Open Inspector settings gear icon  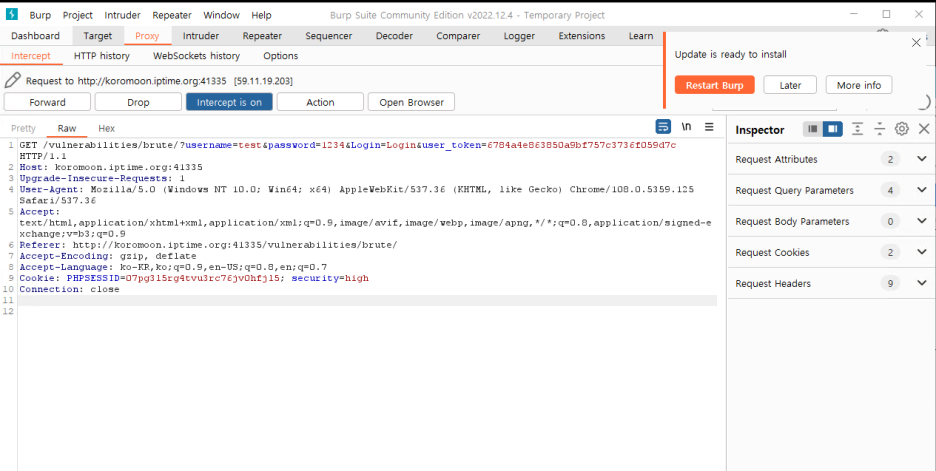[901, 129]
